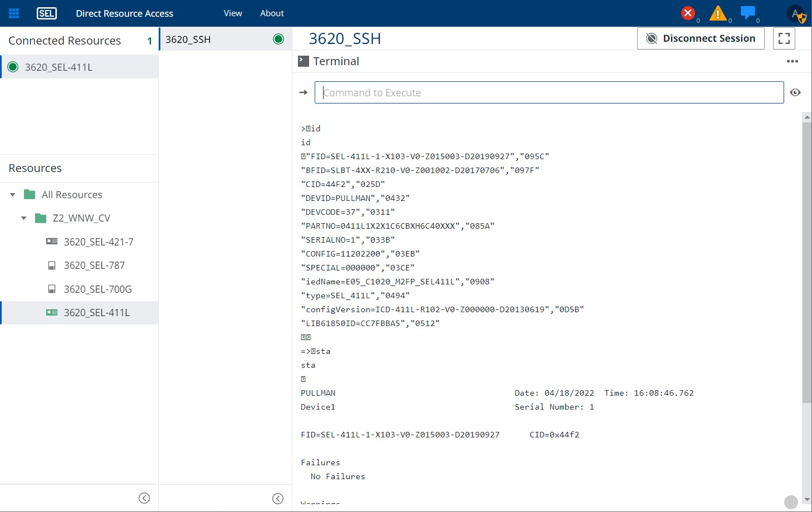Open the apps grid launcher
812x512 pixels.
tap(14, 13)
